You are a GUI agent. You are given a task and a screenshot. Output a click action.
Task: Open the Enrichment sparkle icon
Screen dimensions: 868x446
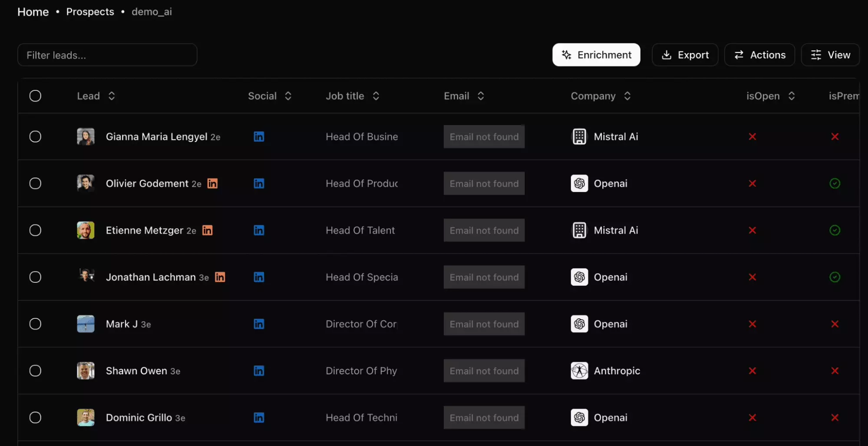click(x=566, y=55)
